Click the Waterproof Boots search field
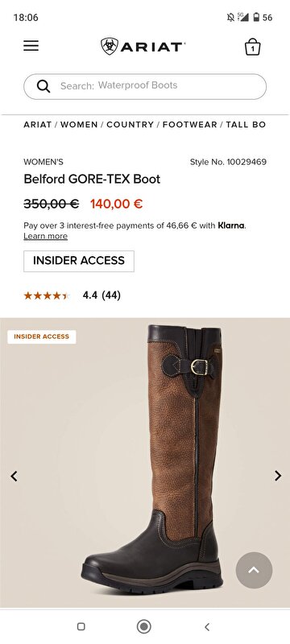The width and height of the screenshot is (290, 644). (x=145, y=86)
